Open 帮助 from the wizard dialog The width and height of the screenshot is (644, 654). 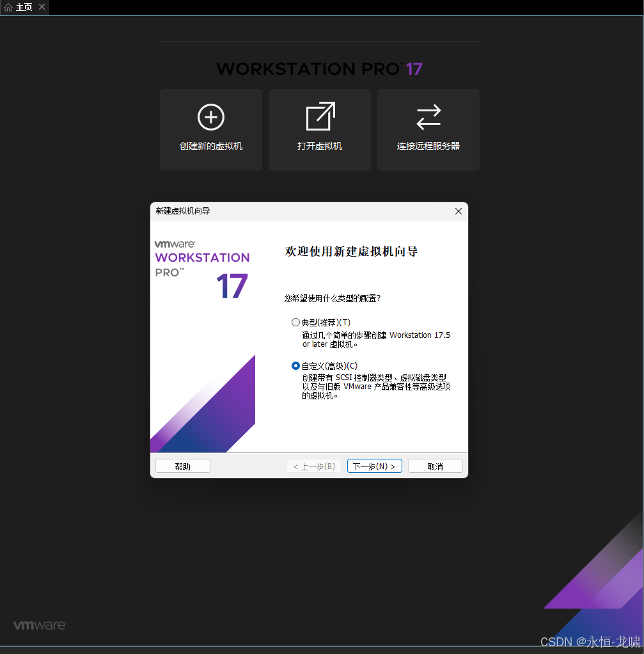pos(182,466)
